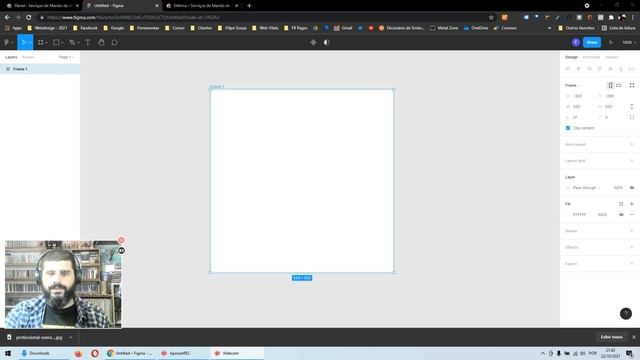Switch to the Layers tab
This screenshot has width=640, height=360.
(x=11, y=57)
